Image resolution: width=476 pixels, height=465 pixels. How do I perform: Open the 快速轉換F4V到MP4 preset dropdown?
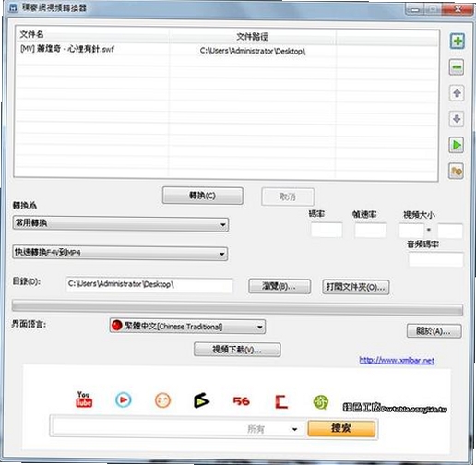coord(120,253)
